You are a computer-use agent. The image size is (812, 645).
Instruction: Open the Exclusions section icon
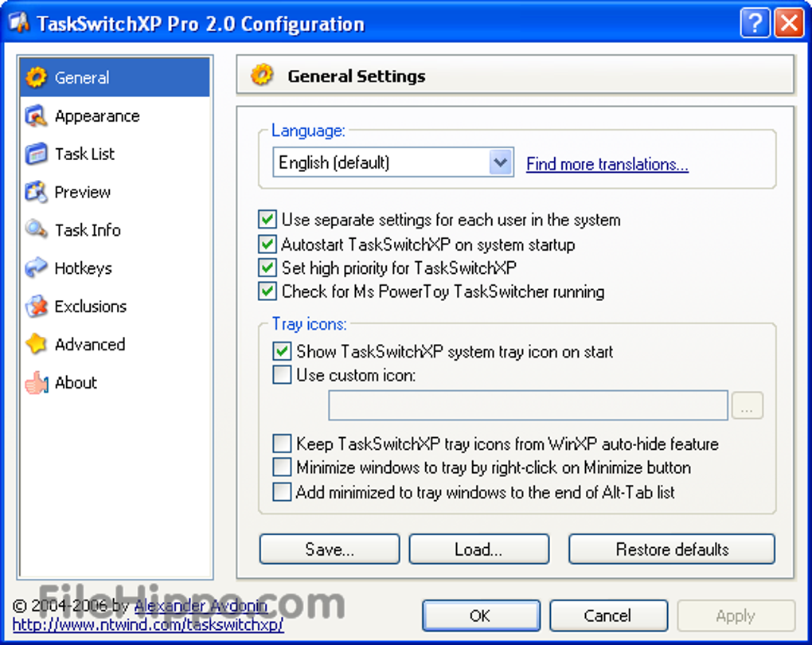(x=37, y=307)
